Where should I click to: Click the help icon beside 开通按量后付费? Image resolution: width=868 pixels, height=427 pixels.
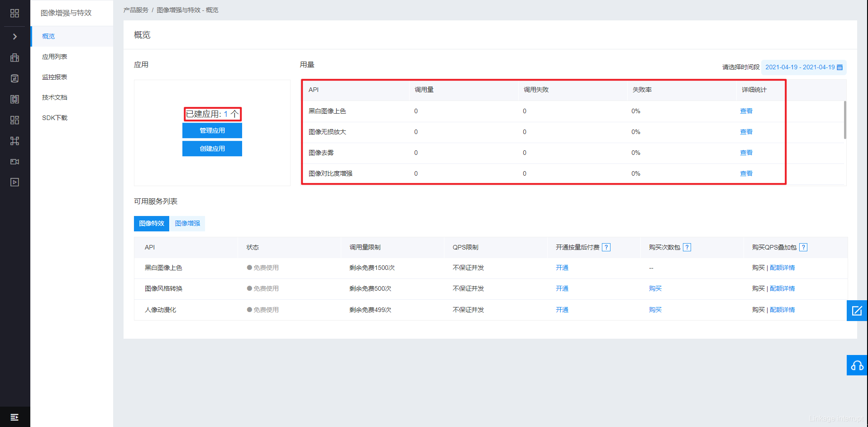tap(606, 247)
